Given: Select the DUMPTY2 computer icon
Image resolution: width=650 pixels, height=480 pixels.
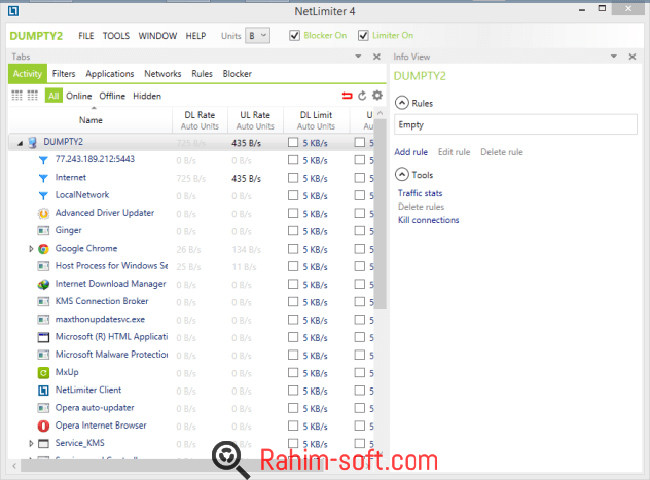Looking at the screenshot, I should [33, 143].
